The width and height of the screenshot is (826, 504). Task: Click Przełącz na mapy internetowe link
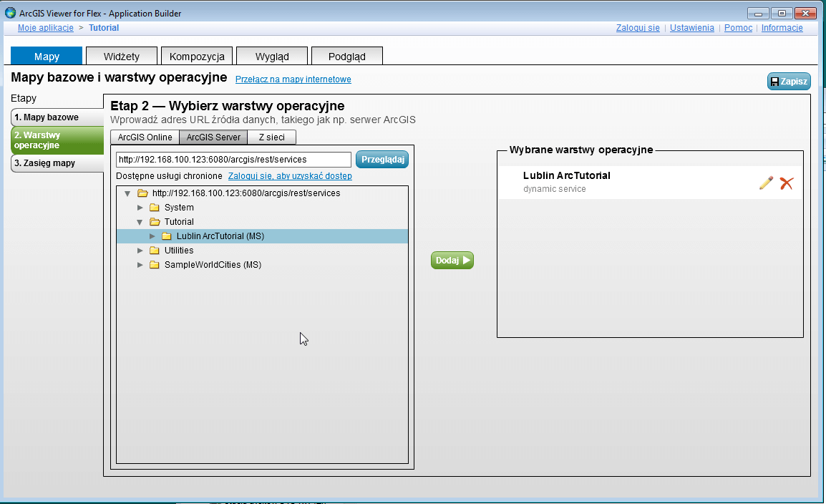[293, 79]
